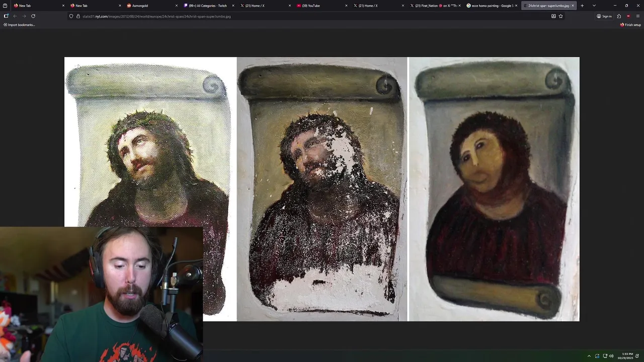Close the ecce homo painting Google tab

tap(516, 6)
